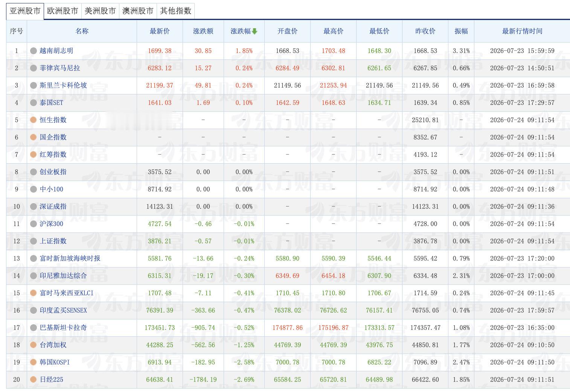Open the 富时新加坡海峡时报 link
Screen dimensions: 570x392
pos(70,258)
